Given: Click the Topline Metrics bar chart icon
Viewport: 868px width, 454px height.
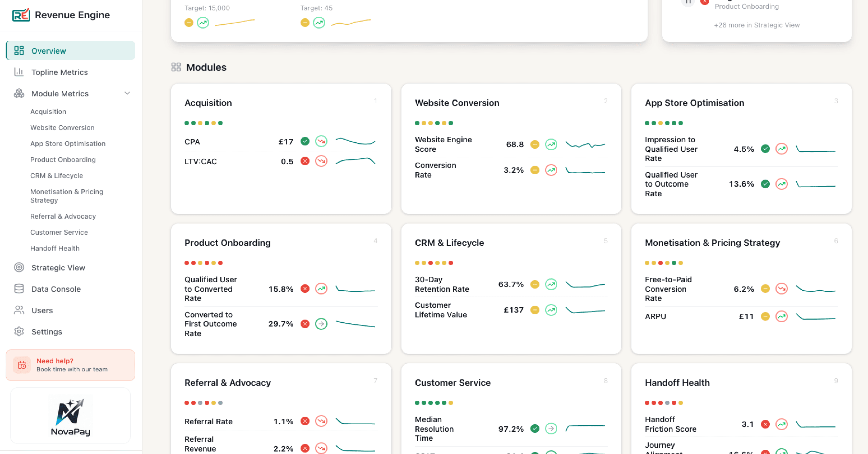Looking at the screenshot, I should 19,72.
